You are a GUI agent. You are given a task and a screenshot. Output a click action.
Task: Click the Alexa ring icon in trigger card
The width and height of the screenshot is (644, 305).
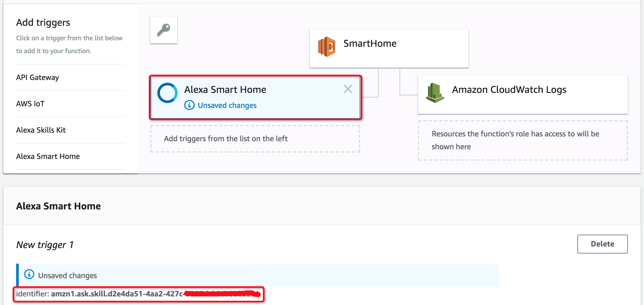tap(167, 93)
